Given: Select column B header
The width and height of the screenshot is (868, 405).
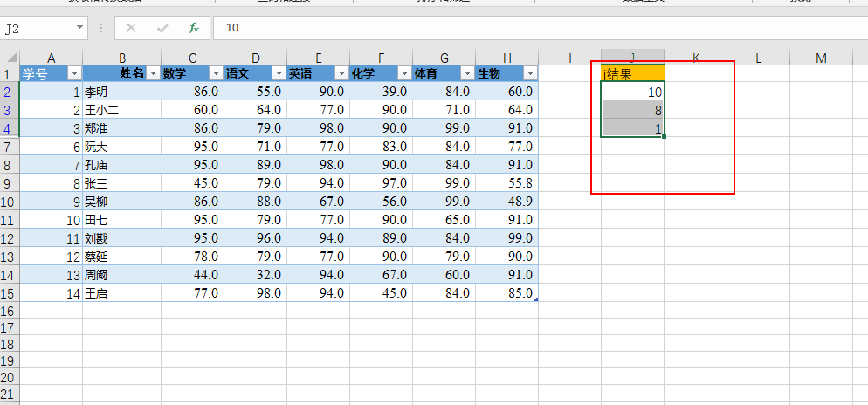Looking at the screenshot, I should click(121, 58).
